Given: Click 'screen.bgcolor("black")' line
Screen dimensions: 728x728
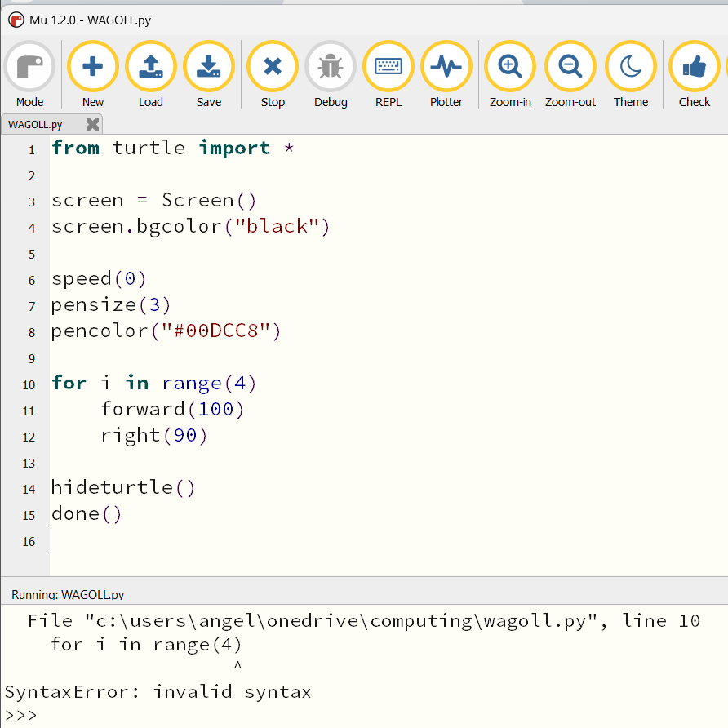Looking at the screenshot, I should click(190, 227).
